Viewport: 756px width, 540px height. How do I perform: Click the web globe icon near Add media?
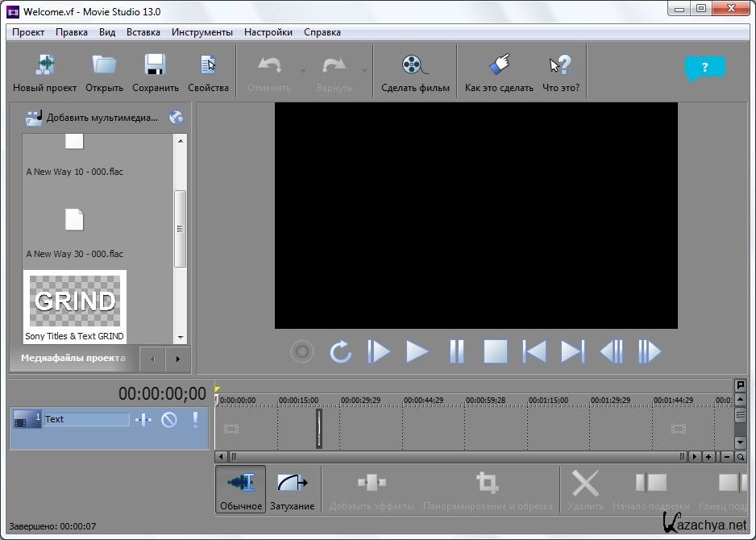tap(177, 118)
